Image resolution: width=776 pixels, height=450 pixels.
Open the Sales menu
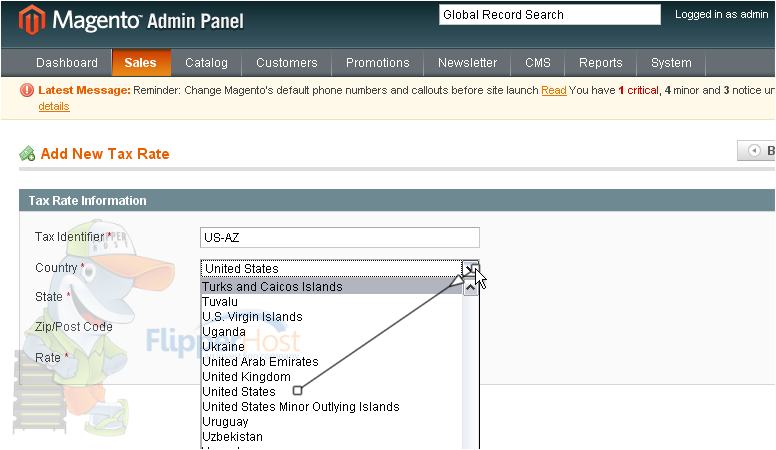point(141,63)
